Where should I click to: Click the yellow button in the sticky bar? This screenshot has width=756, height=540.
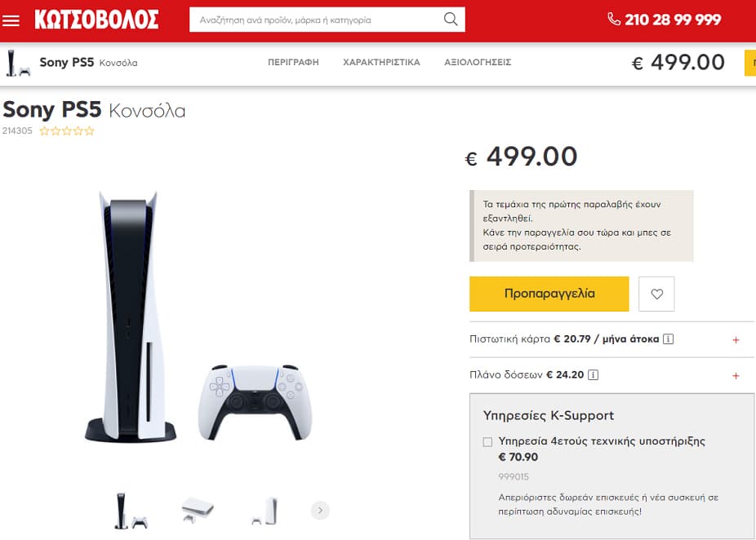[750, 63]
